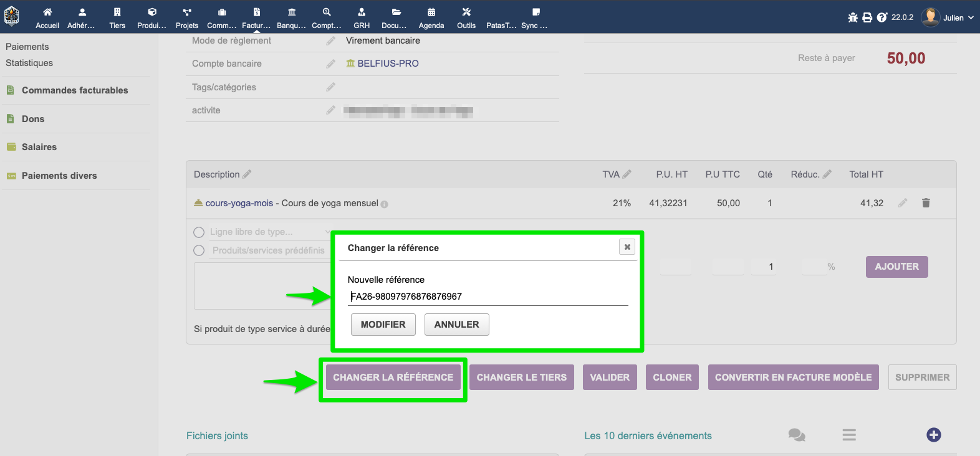The height and width of the screenshot is (456, 980).
Task: Click the Fichiers joints heading
Action: (217, 436)
